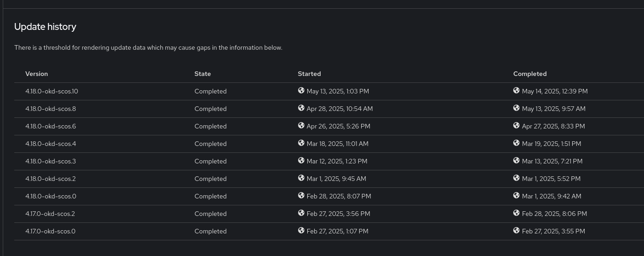Click globe icon beside Feb 27, 2025, 1:07 PM
The width and height of the screenshot is (644, 256).
tap(301, 231)
